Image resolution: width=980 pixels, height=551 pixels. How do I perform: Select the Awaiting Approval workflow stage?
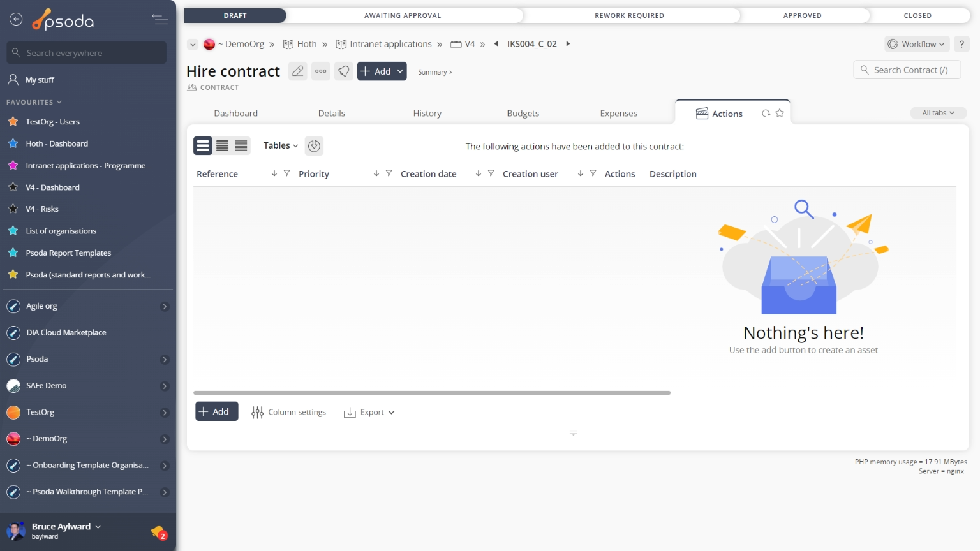403,15
